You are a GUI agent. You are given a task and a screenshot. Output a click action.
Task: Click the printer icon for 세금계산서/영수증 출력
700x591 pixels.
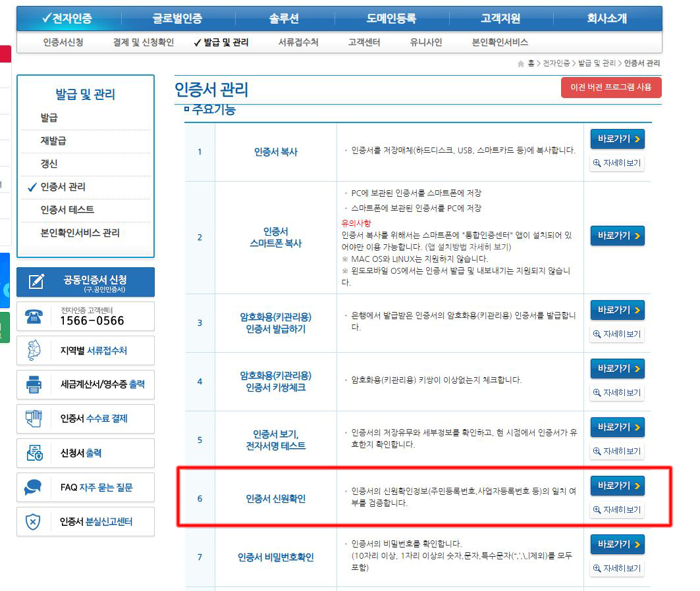(x=34, y=384)
